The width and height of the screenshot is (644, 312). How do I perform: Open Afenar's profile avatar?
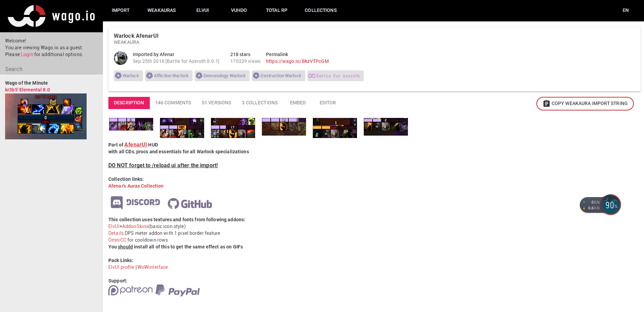pos(120,58)
